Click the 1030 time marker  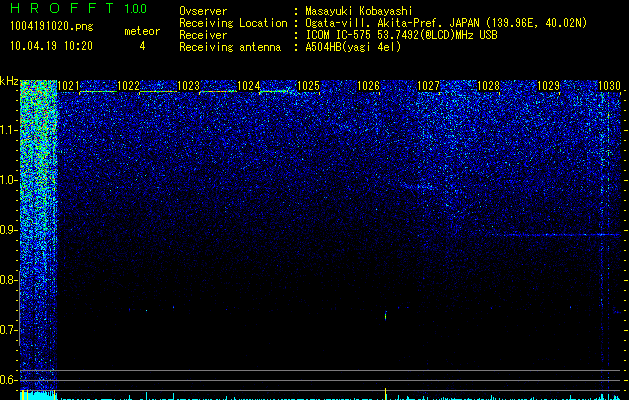click(609, 86)
